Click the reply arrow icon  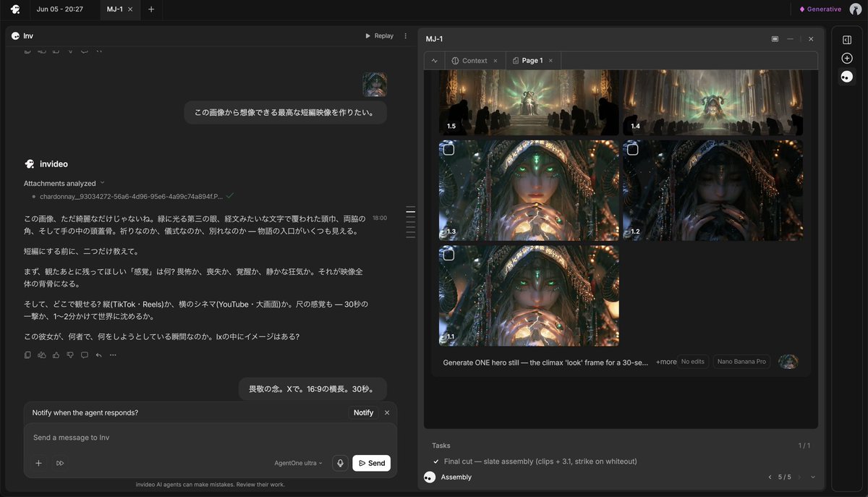(x=98, y=355)
